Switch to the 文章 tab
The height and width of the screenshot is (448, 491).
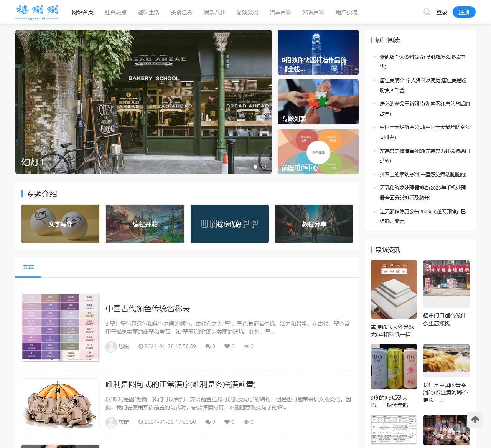pos(28,267)
